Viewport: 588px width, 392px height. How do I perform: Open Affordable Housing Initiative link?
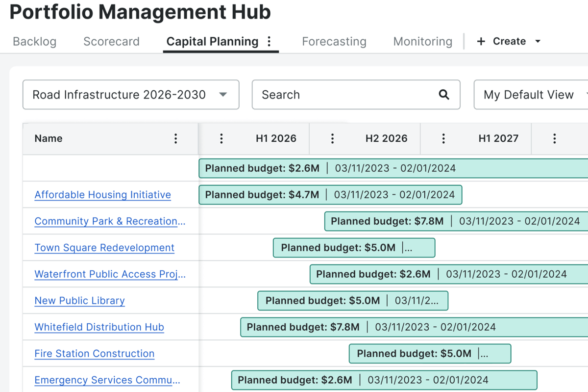click(102, 195)
